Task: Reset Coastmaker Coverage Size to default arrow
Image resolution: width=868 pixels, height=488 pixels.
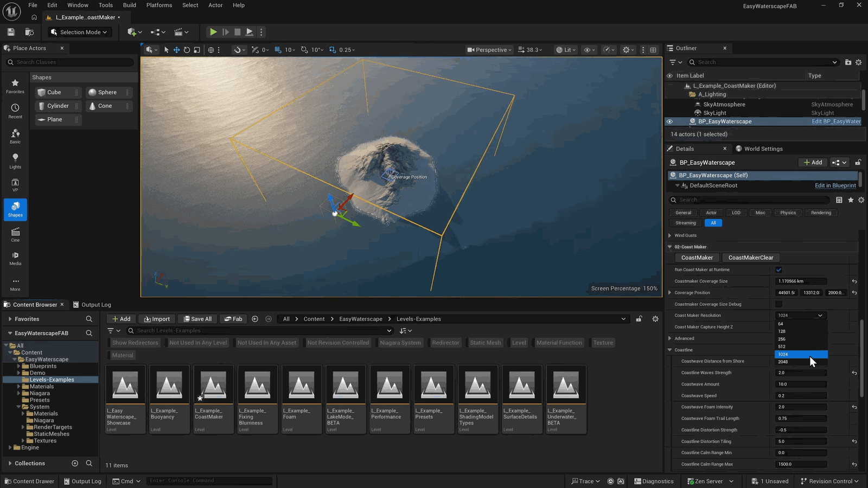Action: (x=854, y=281)
